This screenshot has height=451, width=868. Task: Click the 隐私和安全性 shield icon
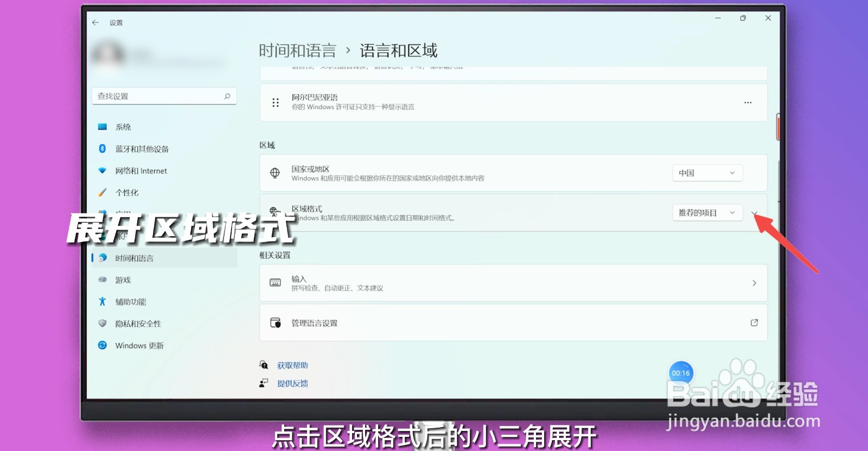click(103, 323)
